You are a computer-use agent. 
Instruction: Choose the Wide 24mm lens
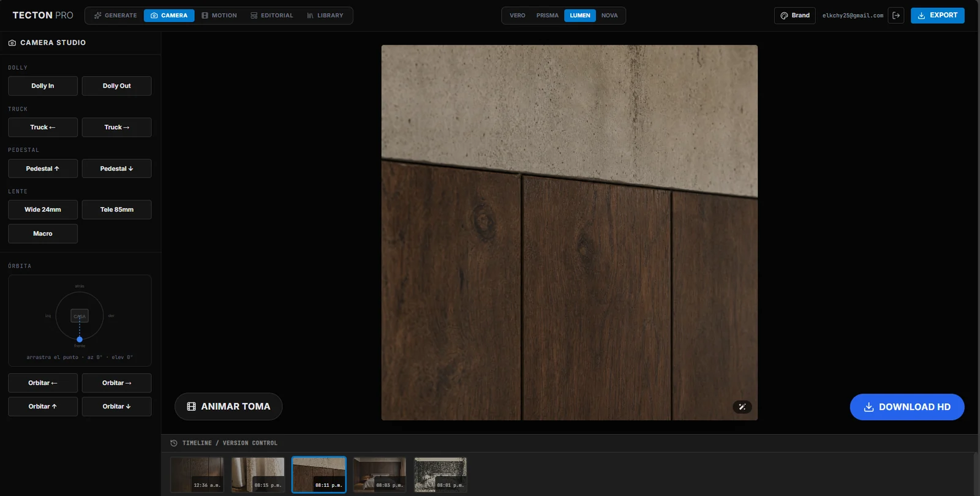coord(43,209)
